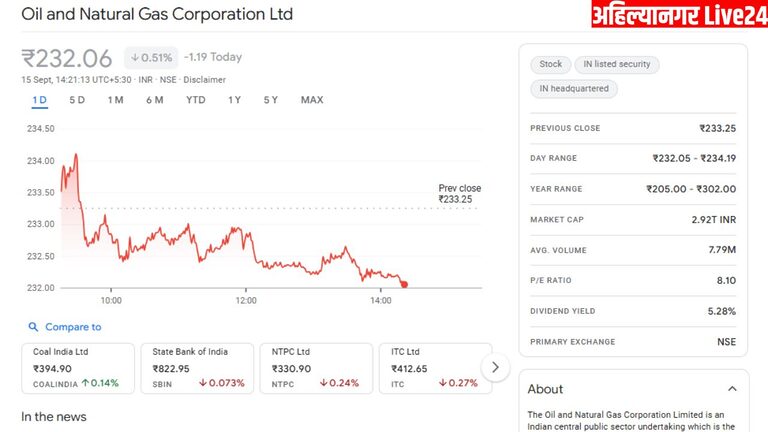Viewport: 768px width, 432px height.
Task: Click the next arrow in stock carousel
Action: (495, 367)
